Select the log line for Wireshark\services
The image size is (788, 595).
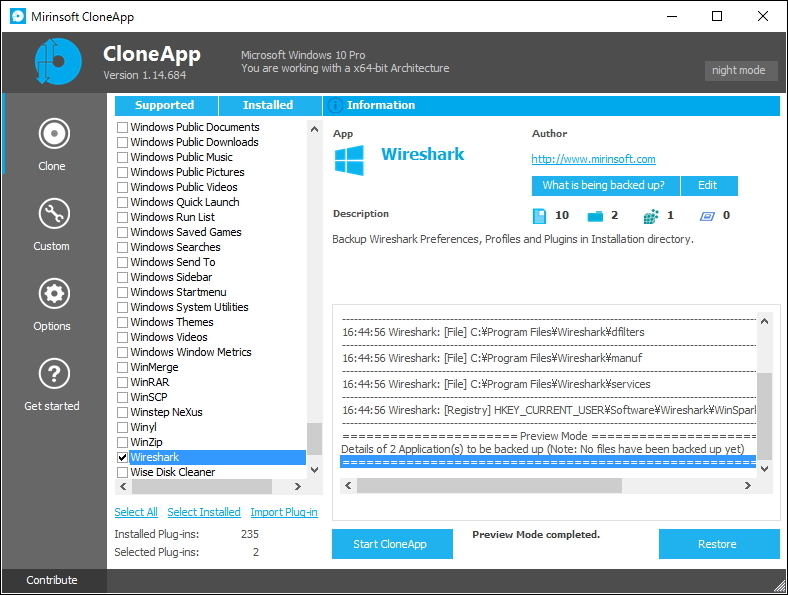click(496, 384)
